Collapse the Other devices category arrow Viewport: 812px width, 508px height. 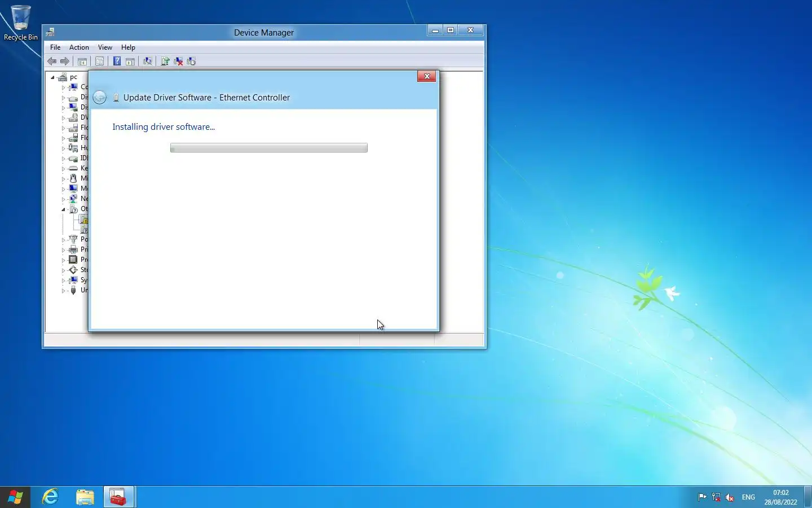pyautogui.click(x=63, y=209)
